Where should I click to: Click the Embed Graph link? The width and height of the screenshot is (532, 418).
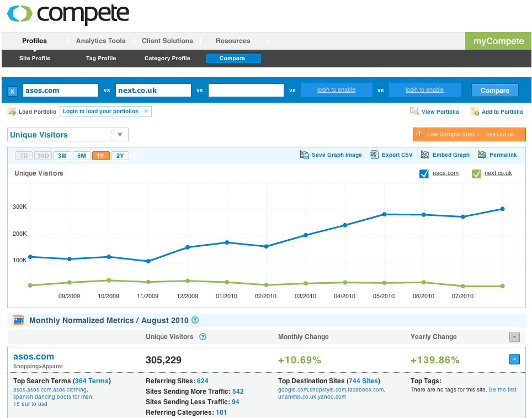pyautogui.click(x=451, y=155)
